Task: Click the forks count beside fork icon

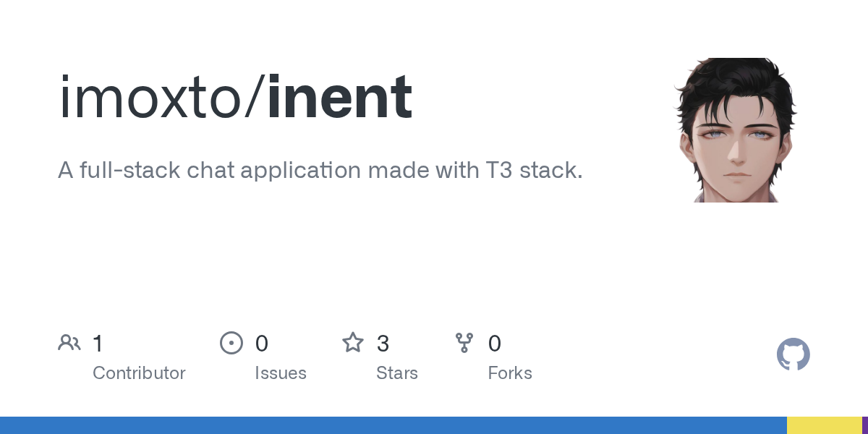Action: (x=495, y=344)
